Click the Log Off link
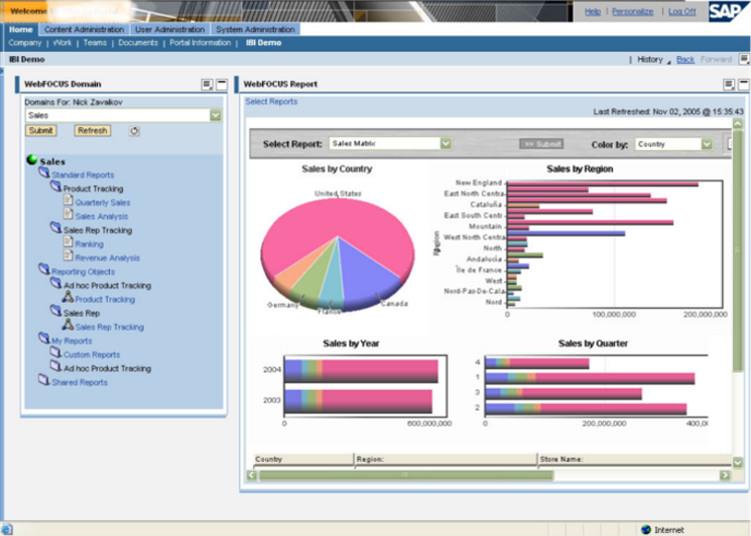 tap(682, 11)
